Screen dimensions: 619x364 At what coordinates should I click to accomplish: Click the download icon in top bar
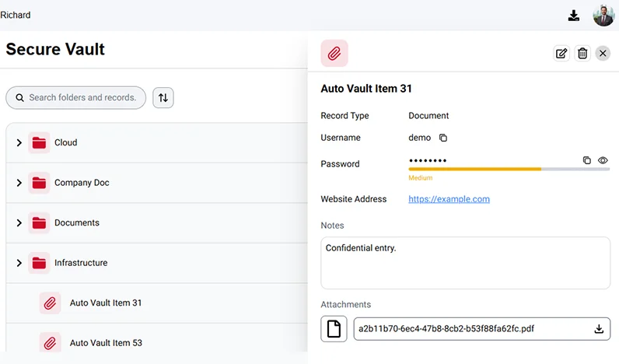(574, 16)
